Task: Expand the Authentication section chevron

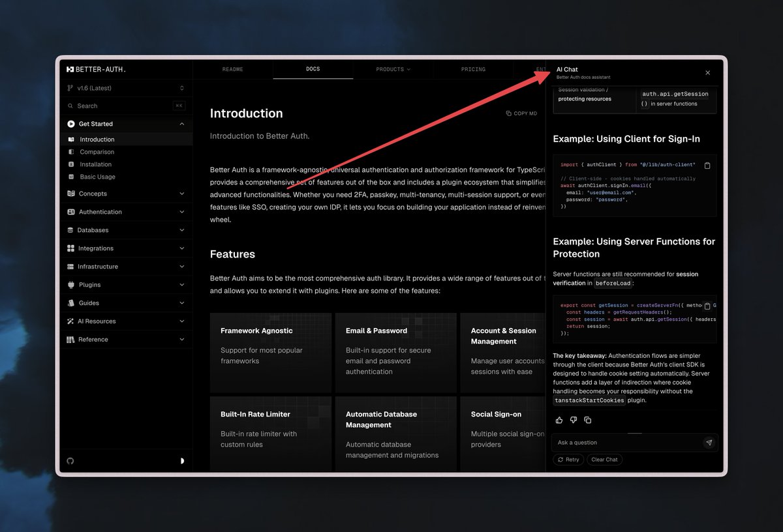Action: [x=181, y=212]
